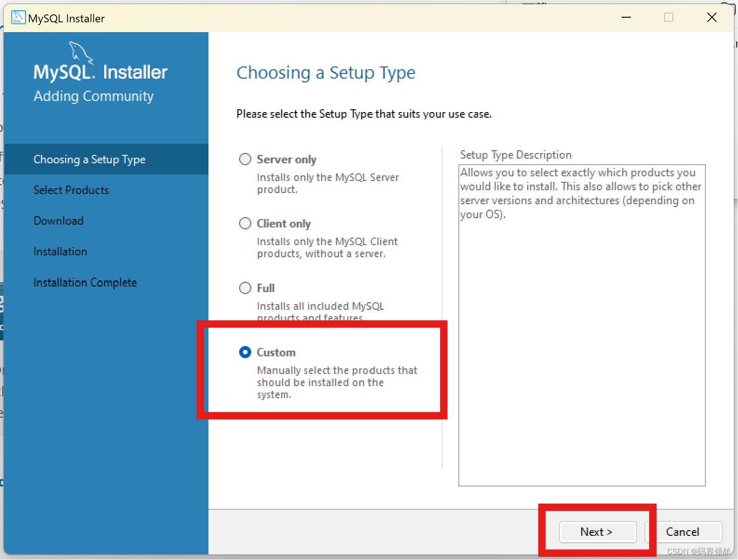
Task: Click the 'Manually select the products' description text
Action: (x=337, y=382)
